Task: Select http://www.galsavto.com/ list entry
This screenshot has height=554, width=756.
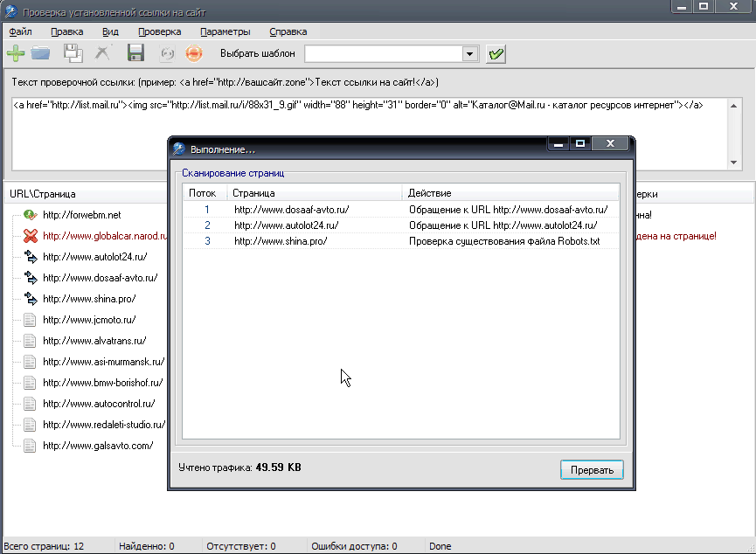Action: [97, 446]
